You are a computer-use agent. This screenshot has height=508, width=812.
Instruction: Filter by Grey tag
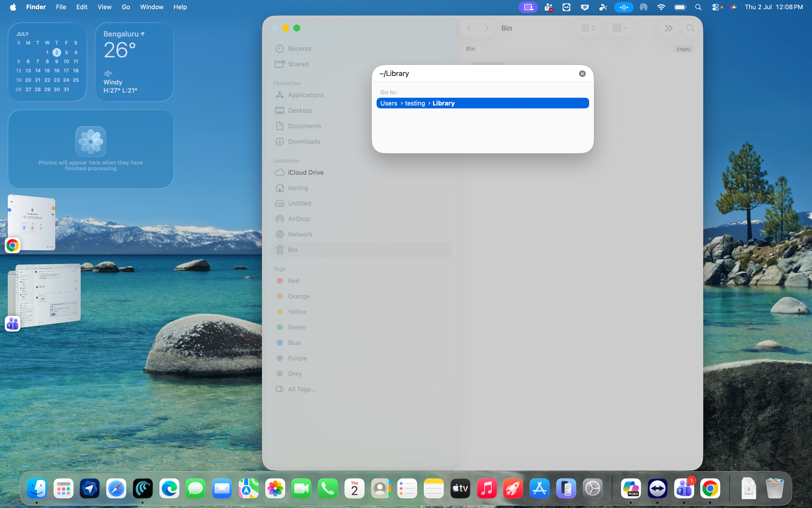tap(361, 374)
